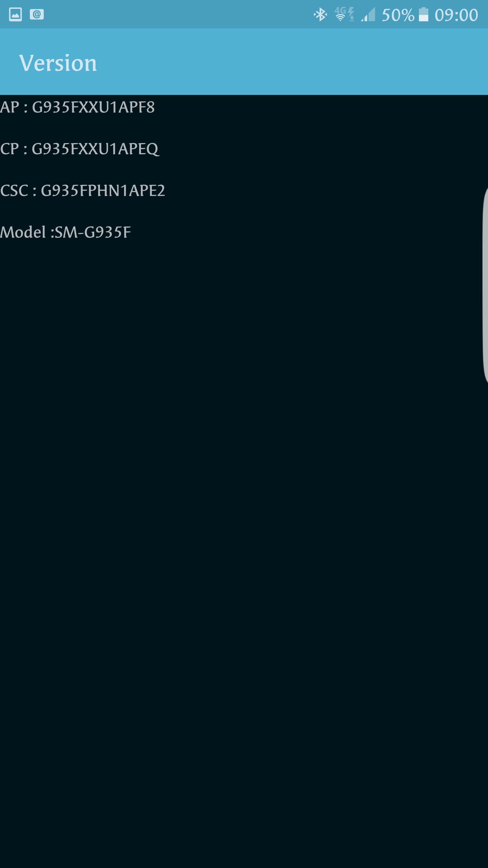This screenshot has height=868, width=488.
Task: Select the SM-G935F model value
Action: coord(93,232)
